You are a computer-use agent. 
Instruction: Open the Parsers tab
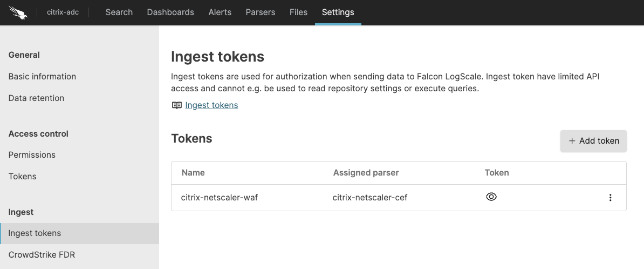[260, 12]
